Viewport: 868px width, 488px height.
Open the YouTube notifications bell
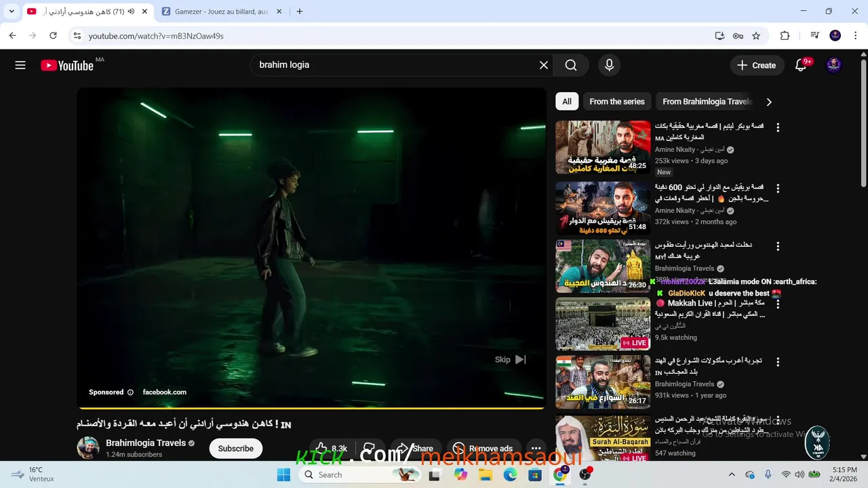pos(801,65)
